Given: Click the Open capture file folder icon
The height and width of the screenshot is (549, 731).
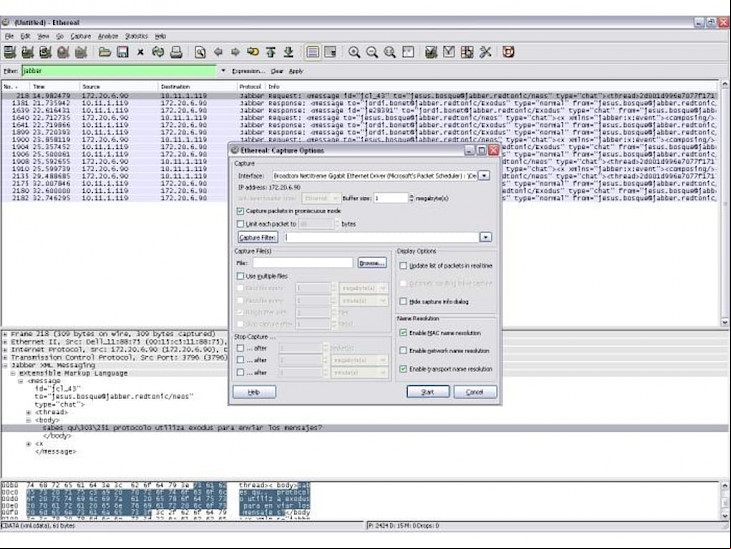Looking at the screenshot, I should (104, 52).
